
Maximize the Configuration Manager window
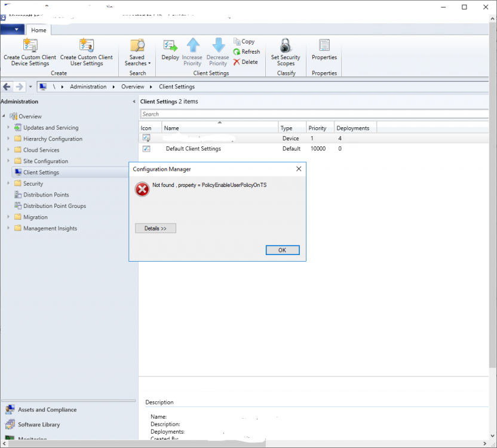464,7
